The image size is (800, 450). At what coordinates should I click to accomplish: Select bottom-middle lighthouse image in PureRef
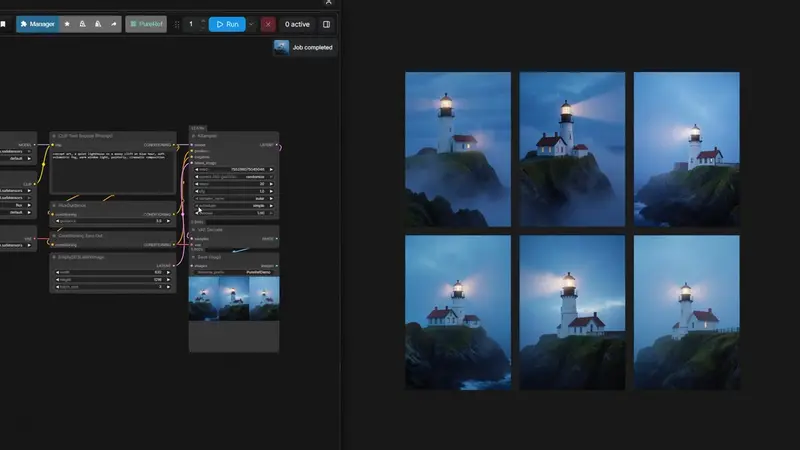pos(572,312)
